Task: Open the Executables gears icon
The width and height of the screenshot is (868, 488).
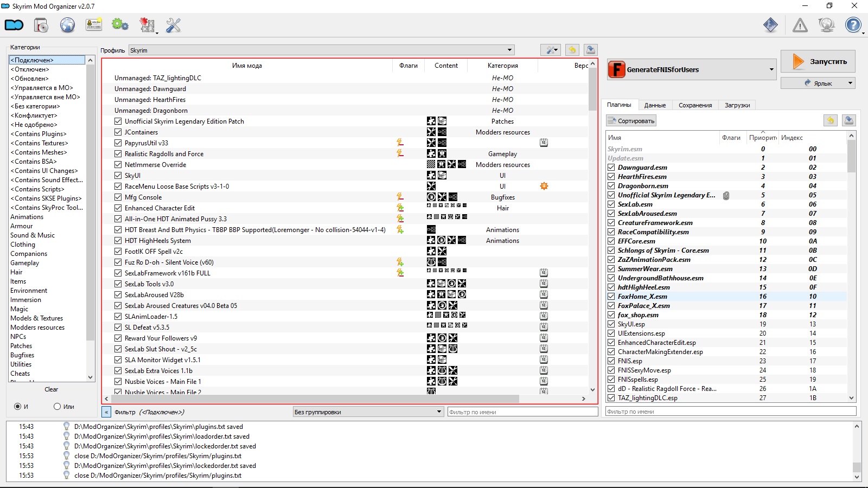Action: coord(120,25)
